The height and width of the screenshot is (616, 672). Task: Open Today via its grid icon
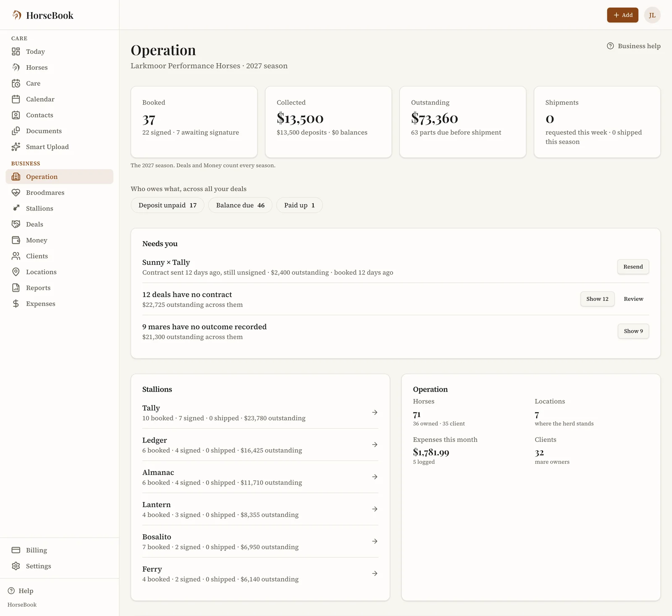[x=16, y=52]
